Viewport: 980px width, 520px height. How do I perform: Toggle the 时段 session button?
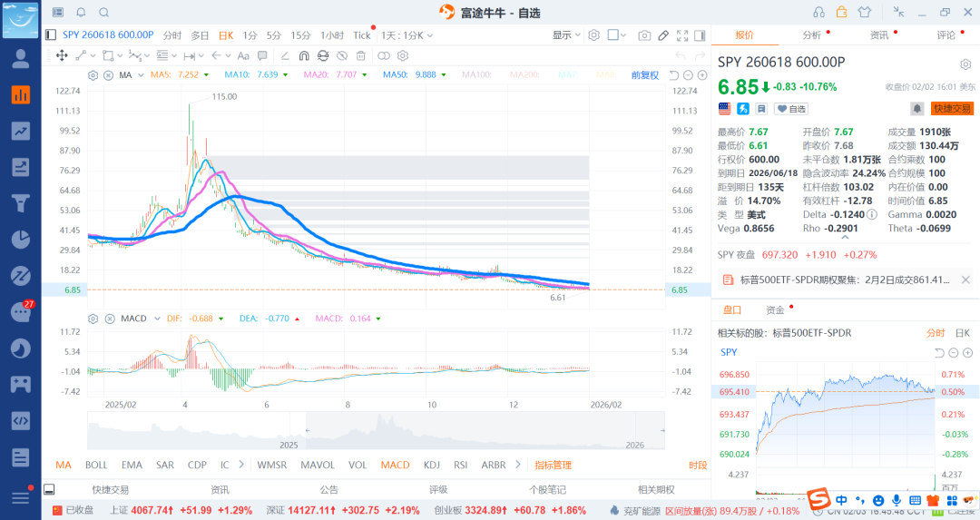(x=698, y=465)
